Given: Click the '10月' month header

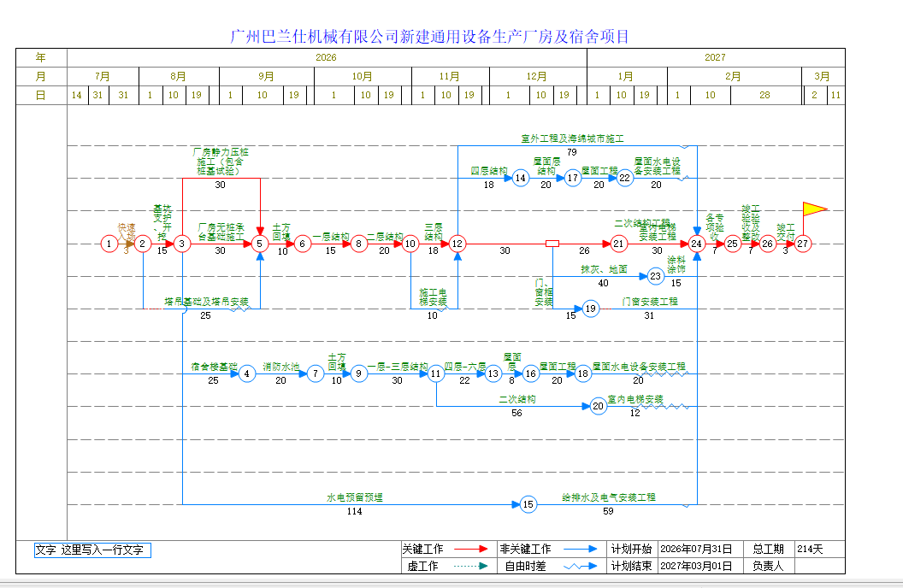Looking at the screenshot, I should pos(363,77).
